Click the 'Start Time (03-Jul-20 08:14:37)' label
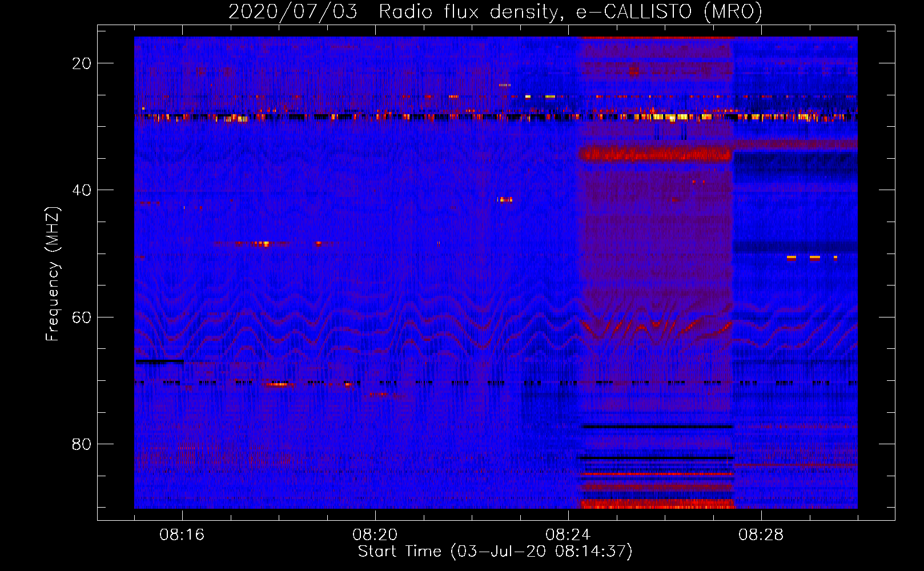The image size is (924, 571). (x=495, y=552)
